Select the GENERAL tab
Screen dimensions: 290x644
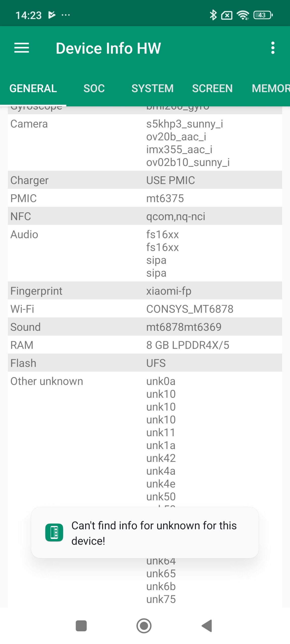33,89
